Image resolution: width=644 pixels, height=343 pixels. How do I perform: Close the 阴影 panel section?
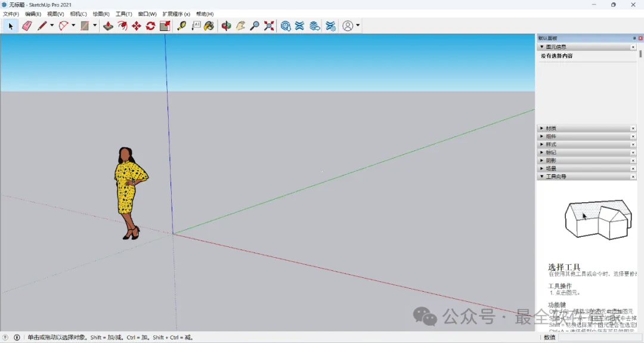pos(633,160)
